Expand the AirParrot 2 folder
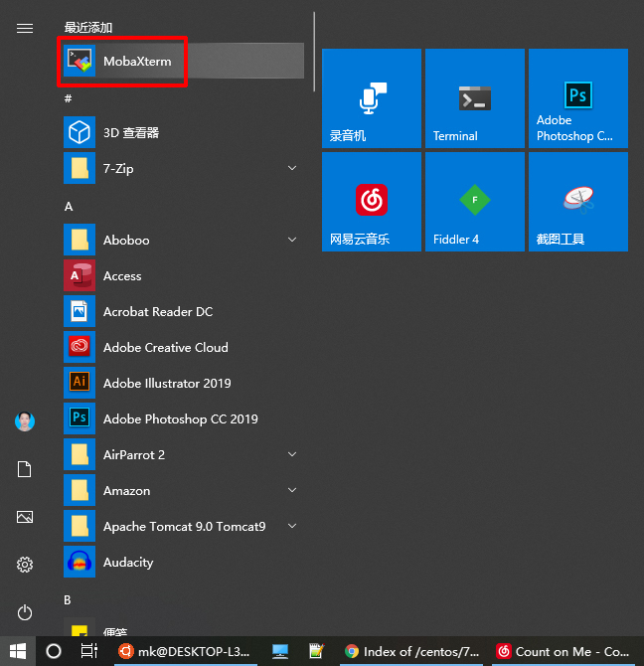Viewport: 644px width, 666px height. [x=292, y=454]
